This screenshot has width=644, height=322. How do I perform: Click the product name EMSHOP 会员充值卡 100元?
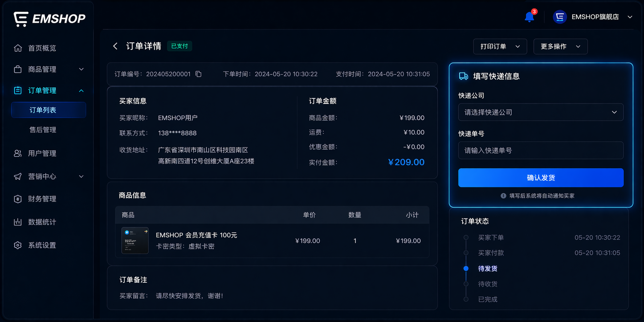click(196, 235)
